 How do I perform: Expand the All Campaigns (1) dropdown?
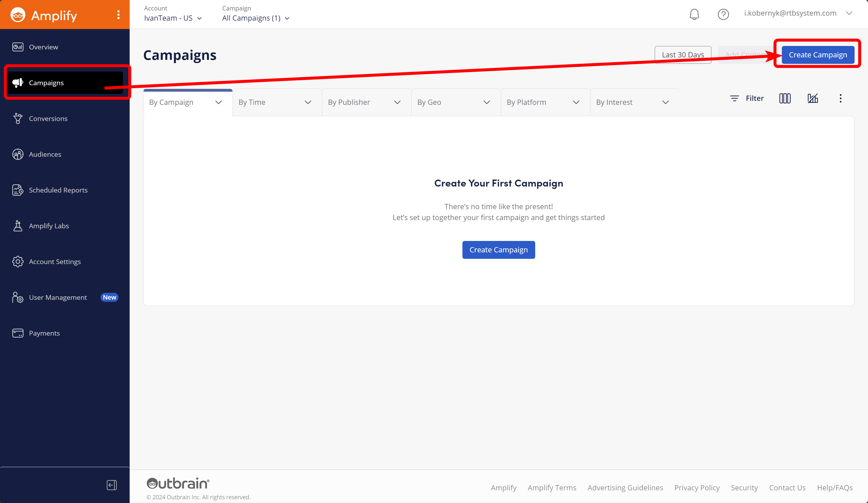pos(256,18)
